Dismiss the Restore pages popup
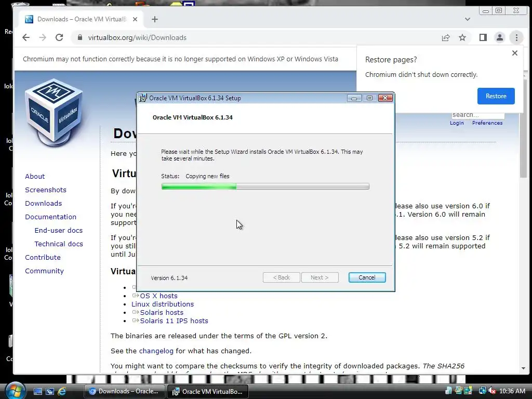 tap(515, 53)
